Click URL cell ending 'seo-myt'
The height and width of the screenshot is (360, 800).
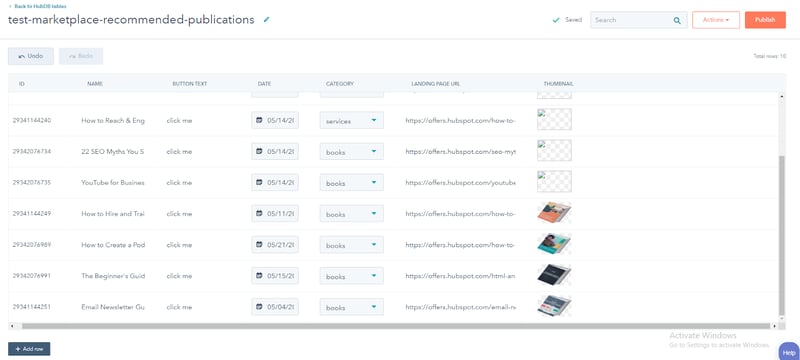click(461, 151)
